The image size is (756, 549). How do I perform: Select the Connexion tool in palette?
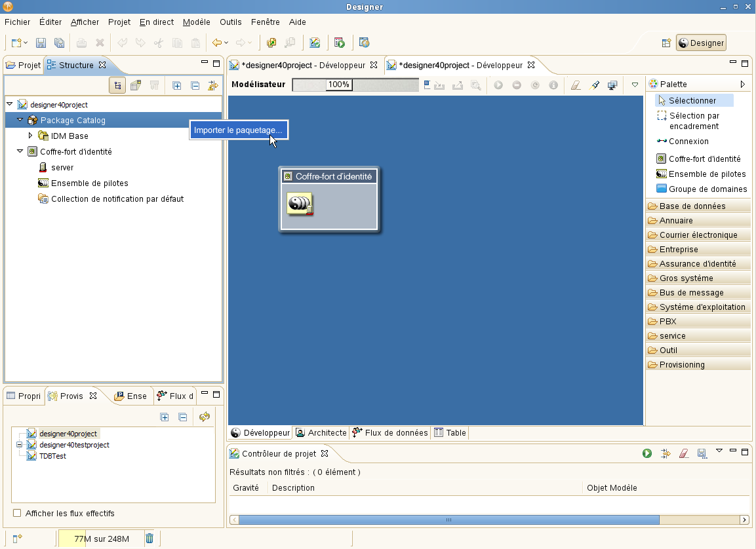point(688,142)
